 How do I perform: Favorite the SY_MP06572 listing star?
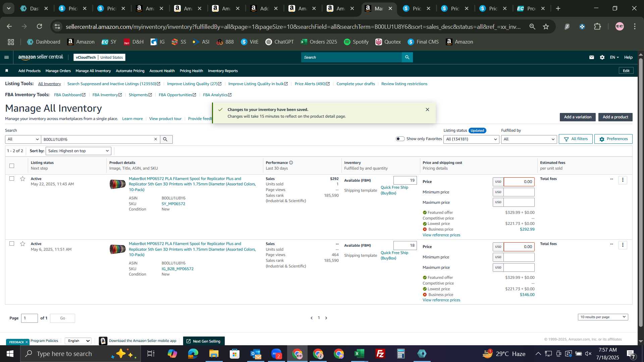click(x=22, y=179)
